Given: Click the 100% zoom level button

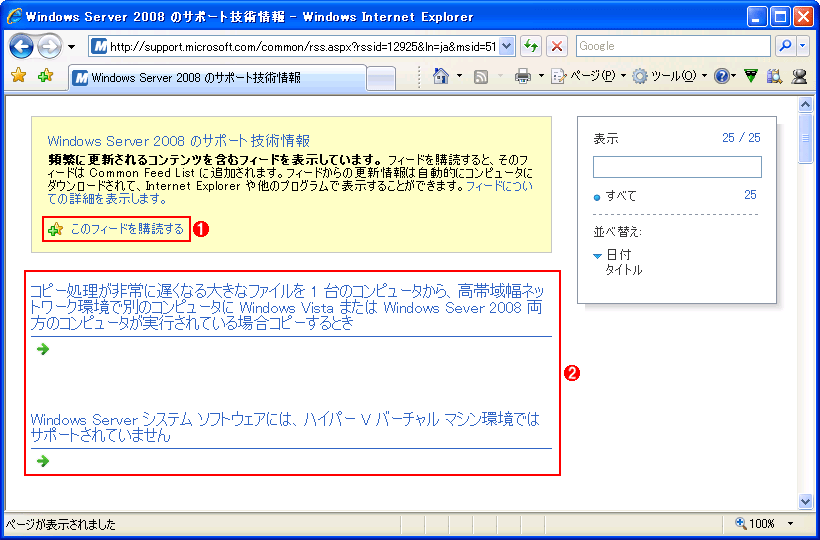Looking at the screenshot, I should click(x=755, y=523).
